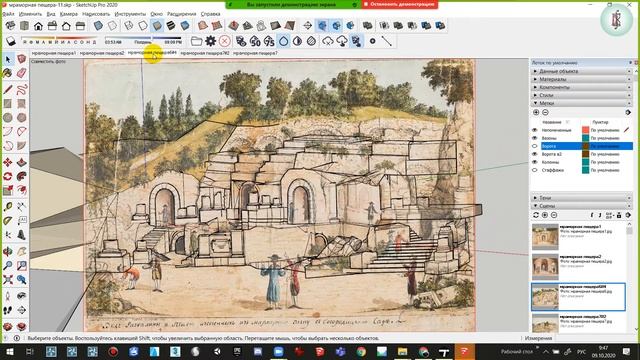Image resolution: width=640 pixels, height=360 pixels.
Task: Activate the Zoom Extents tool
Action: pyautogui.click(x=8, y=280)
